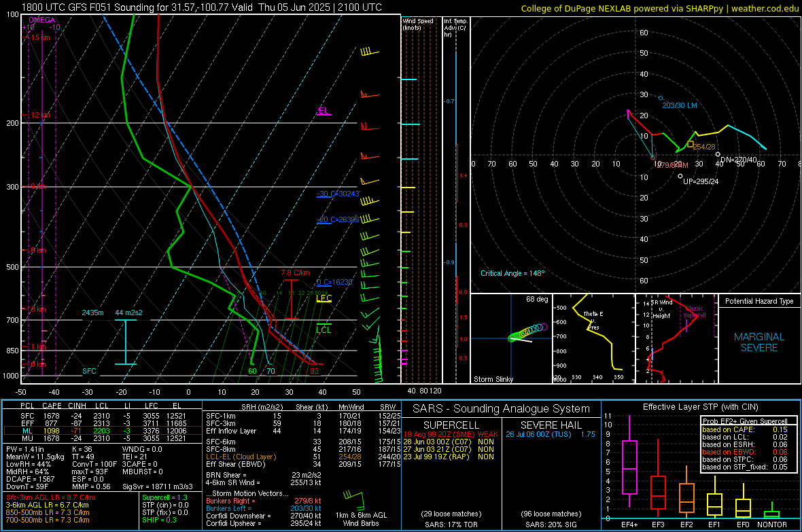The width and height of the screenshot is (802, 532).
Task: Click the red 7.8 C/km lapse rate label
Action: 295,272
